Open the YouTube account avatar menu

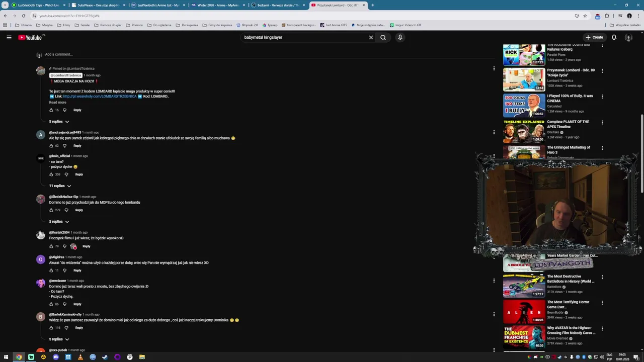628,37
